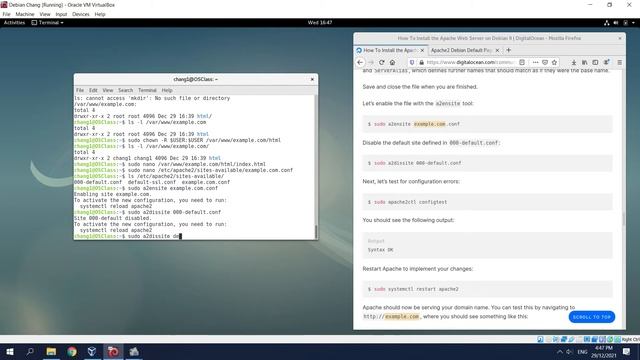Screen dimensions: 640x360
Task: Expand the GNOME system menu arrow
Action: pyautogui.click(x=633, y=23)
